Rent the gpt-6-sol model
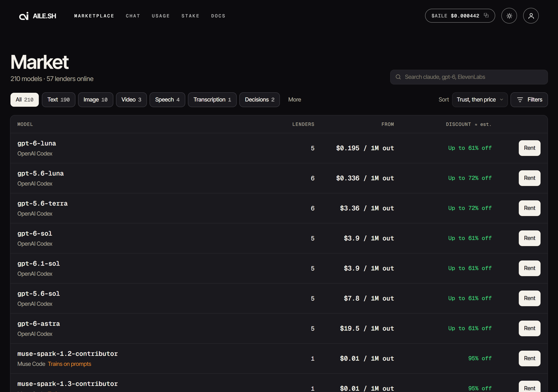 (x=529, y=238)
